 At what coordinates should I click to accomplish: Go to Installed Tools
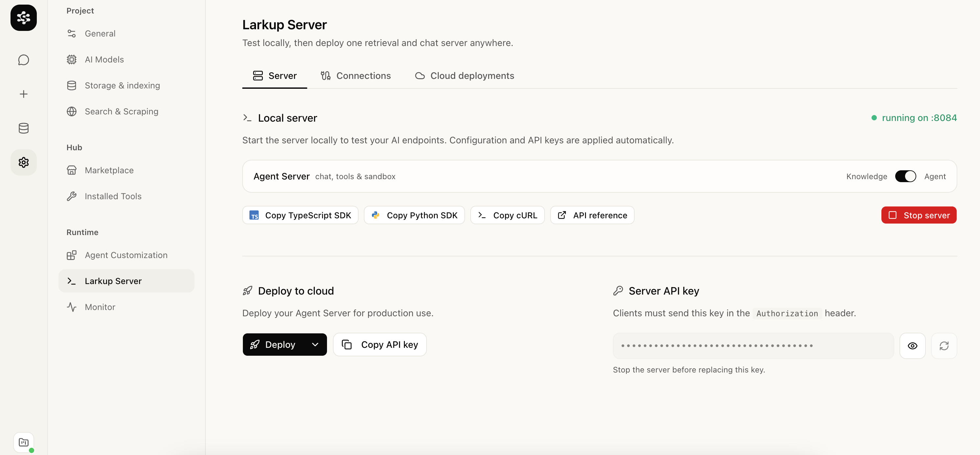(x=126, y=196)
